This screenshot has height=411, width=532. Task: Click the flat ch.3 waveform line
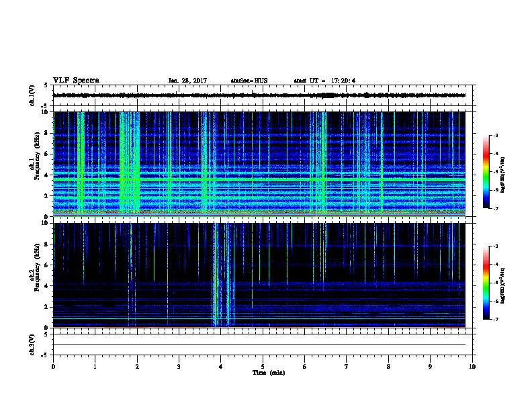(x=259, y=345)
